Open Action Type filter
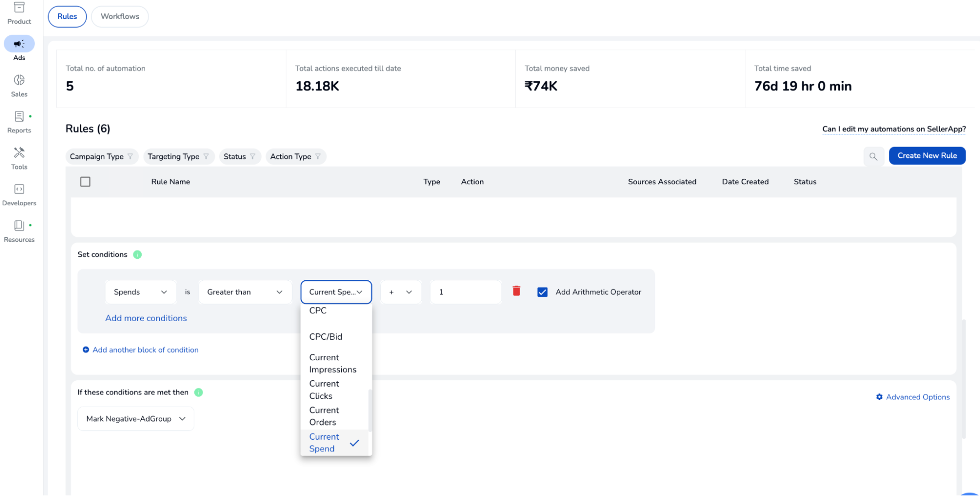The height and width of the screenshot is (496, 980). pos(296,156)
